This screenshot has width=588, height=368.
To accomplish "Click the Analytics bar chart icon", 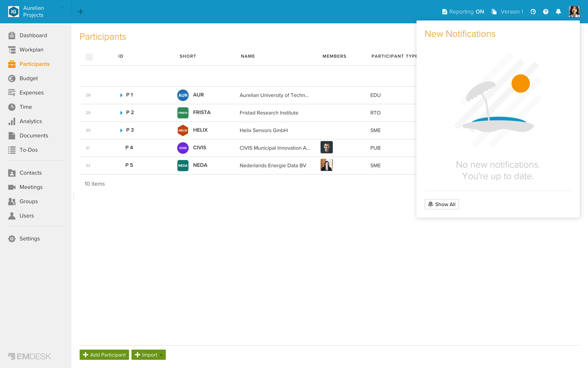I will (x=12, y=121).
